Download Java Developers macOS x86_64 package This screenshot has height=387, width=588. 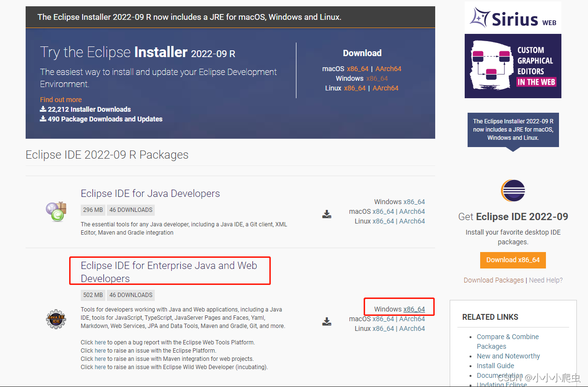click(x=383, y=211)
